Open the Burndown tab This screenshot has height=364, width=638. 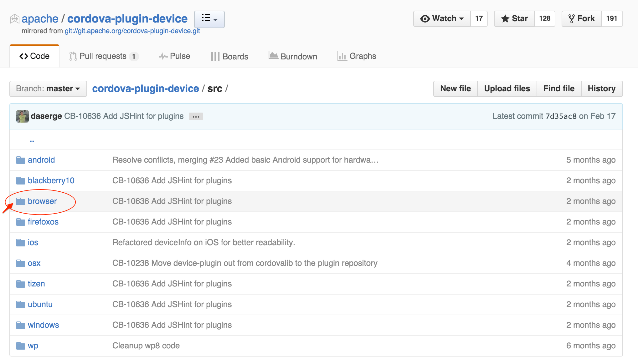tap(293, 56)
